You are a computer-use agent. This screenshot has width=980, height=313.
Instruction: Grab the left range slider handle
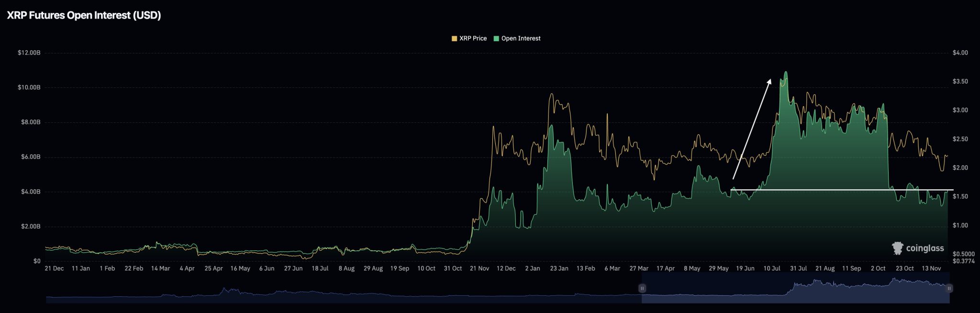642,288
